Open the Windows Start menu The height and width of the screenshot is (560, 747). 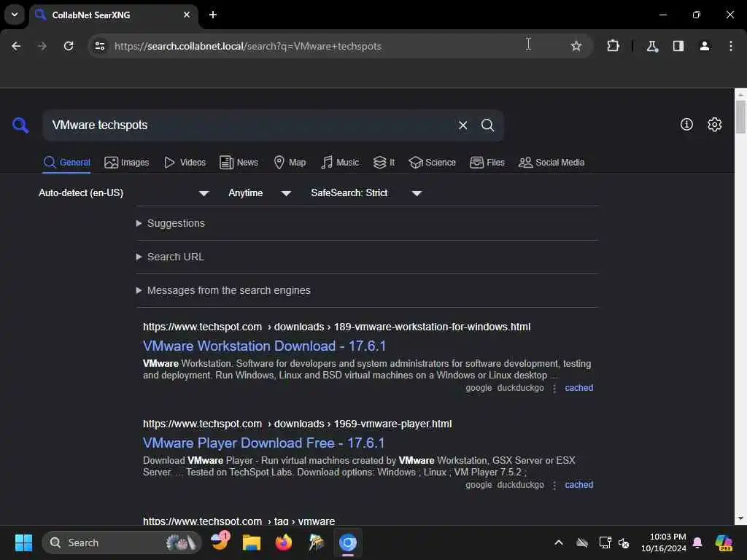[23, 542]
